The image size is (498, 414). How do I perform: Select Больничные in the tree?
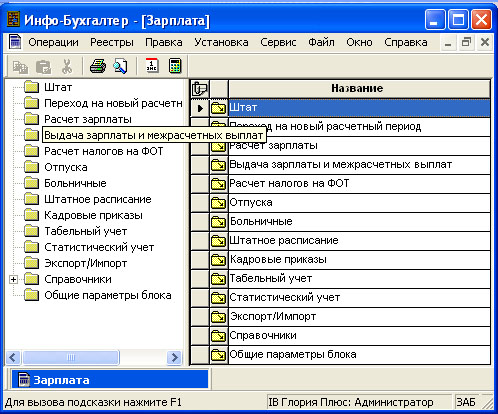[x=75, y=183]
